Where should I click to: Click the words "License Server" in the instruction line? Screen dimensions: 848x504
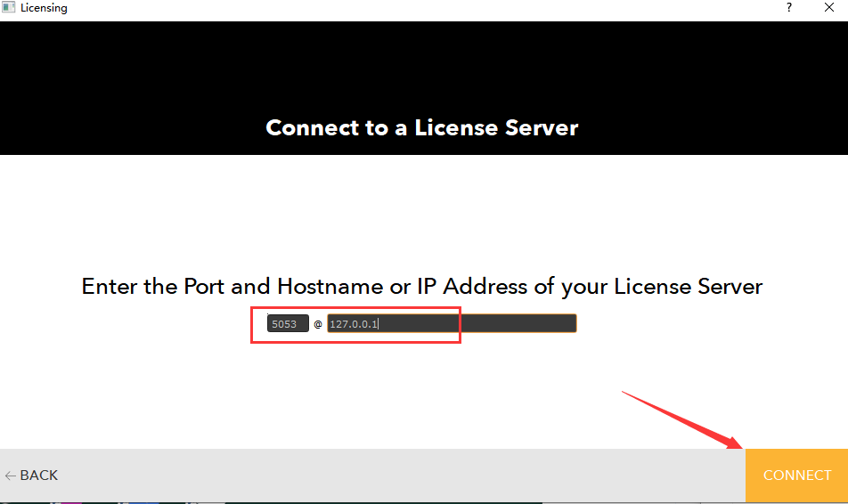click(689, 287)
